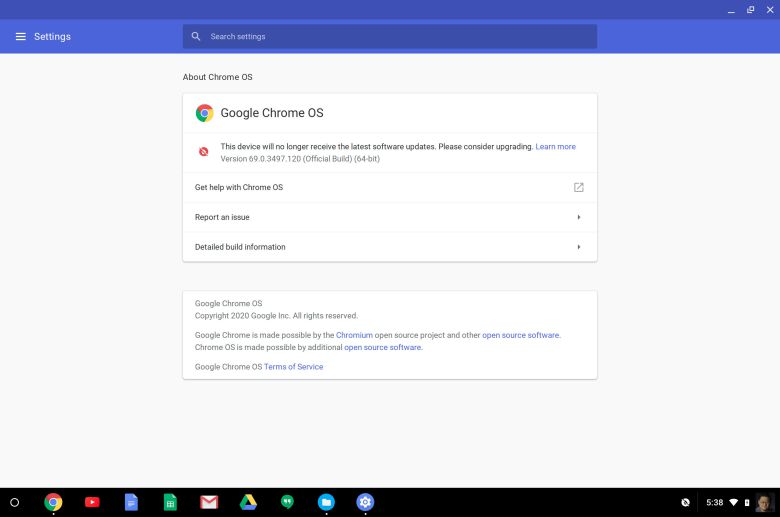Screen dimensions: 780x517
Task: Open Google Sheets from the shelf
Action: 170,502
